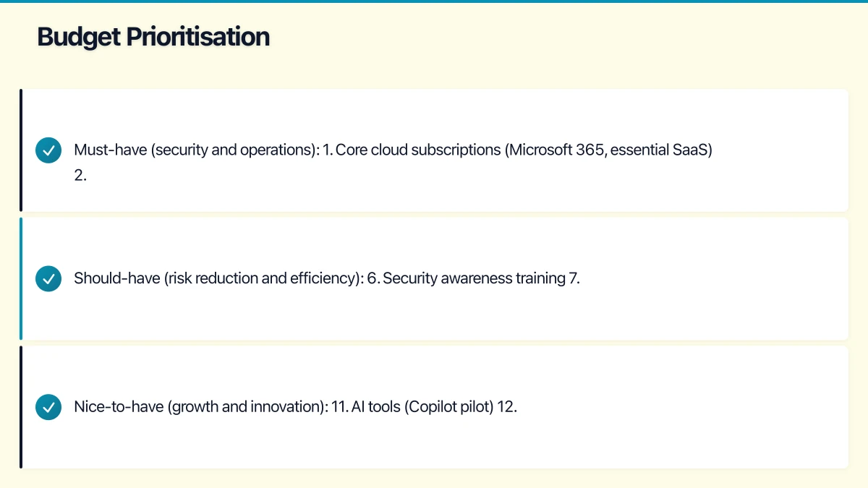Click the "1." number in Must-have card
The width and height of the screenshot is (868, 488).
[328, 150]
